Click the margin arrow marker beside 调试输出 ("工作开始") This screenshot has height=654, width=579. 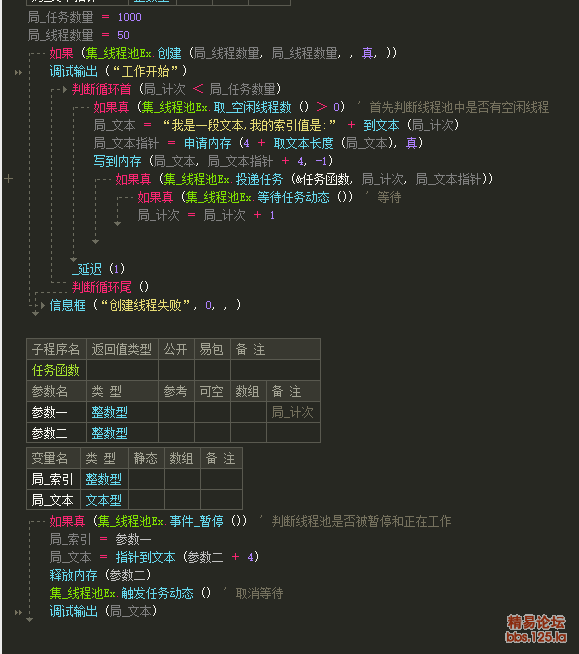[18, 73]
